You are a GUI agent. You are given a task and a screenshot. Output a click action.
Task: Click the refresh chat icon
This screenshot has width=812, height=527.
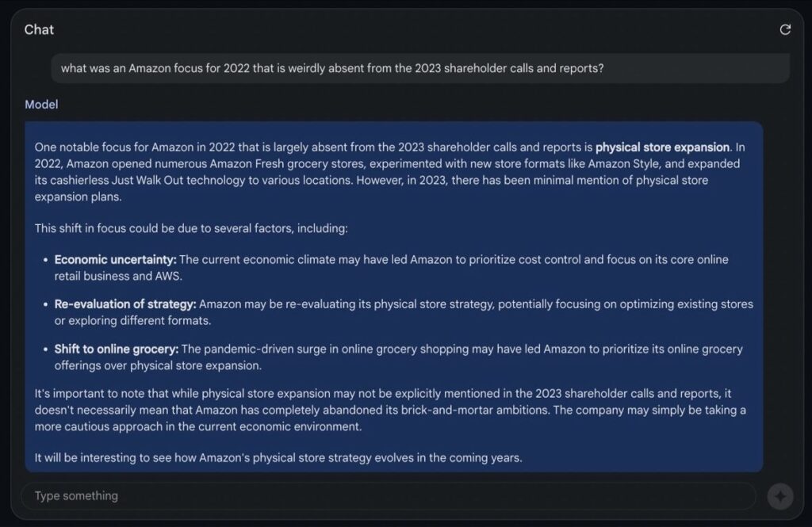pyautogui.click(x=785, y=30)
